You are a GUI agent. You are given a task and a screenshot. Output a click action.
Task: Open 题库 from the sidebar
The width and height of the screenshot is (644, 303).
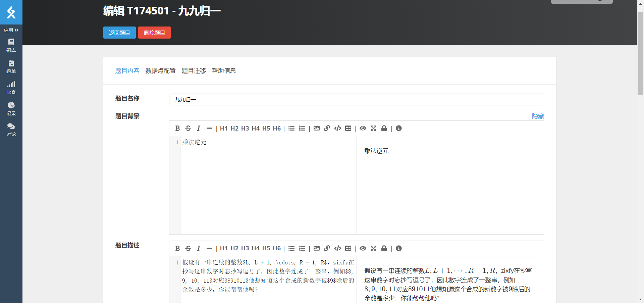(11, 46)
